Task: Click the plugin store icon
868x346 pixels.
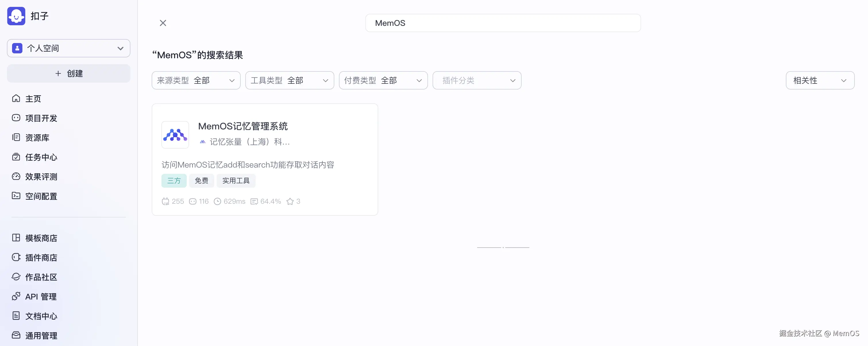Action: coord(16,257)
